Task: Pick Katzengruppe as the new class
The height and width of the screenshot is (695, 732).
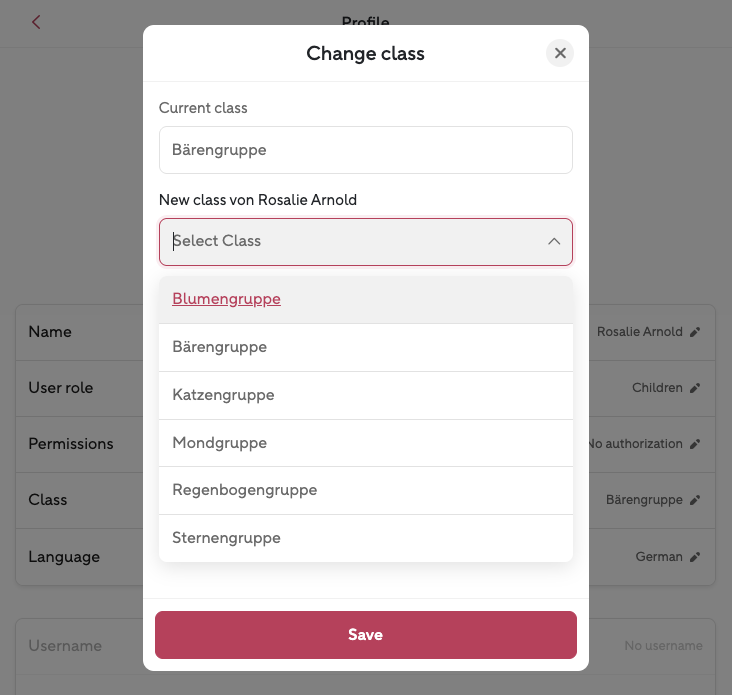Action: click(223, 395)
